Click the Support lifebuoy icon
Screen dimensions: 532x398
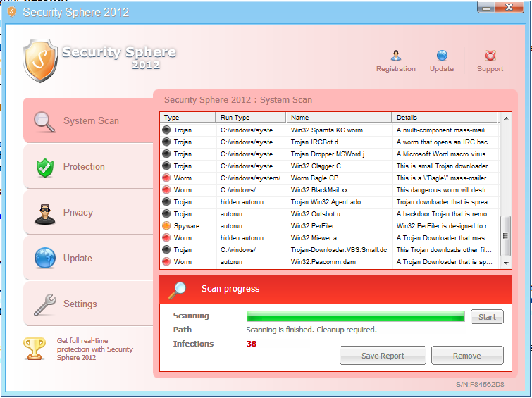coord(490,55)
